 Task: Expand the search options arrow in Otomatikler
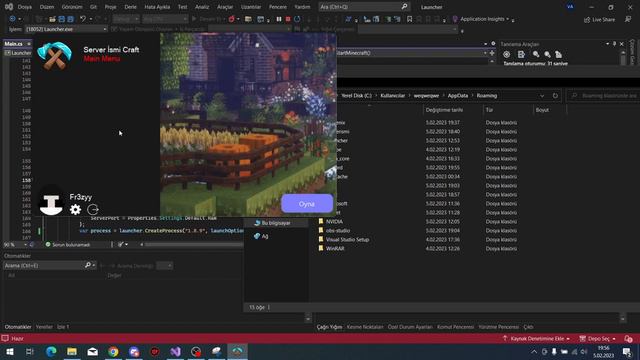(x=94, y=266)
